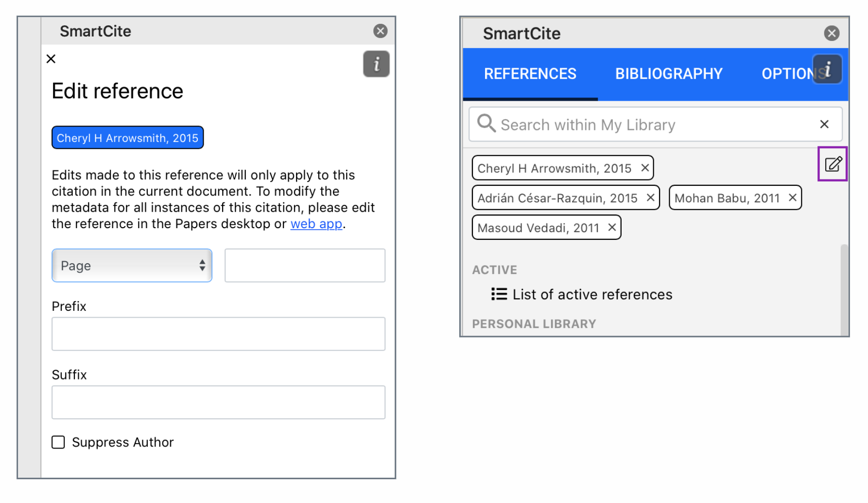Click the Prefix text field
The width and height of the screenshot is (868, 503).
pos(218,334)
